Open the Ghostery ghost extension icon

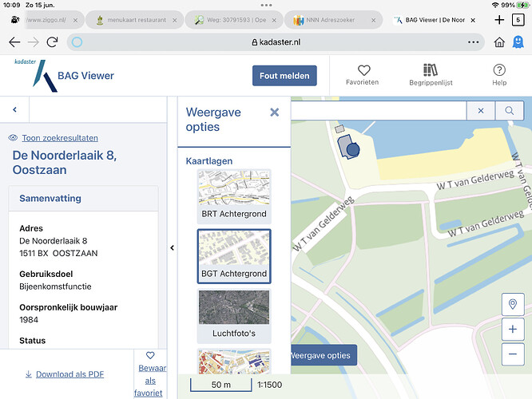pyautogui.click(x=518, y=42)
